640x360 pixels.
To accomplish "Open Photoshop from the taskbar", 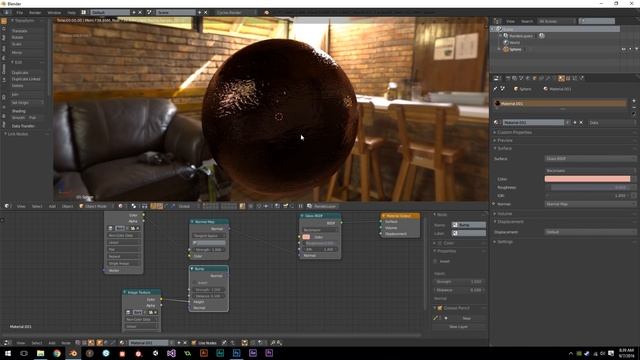I will pyautogui.click(x=236, y=353).
